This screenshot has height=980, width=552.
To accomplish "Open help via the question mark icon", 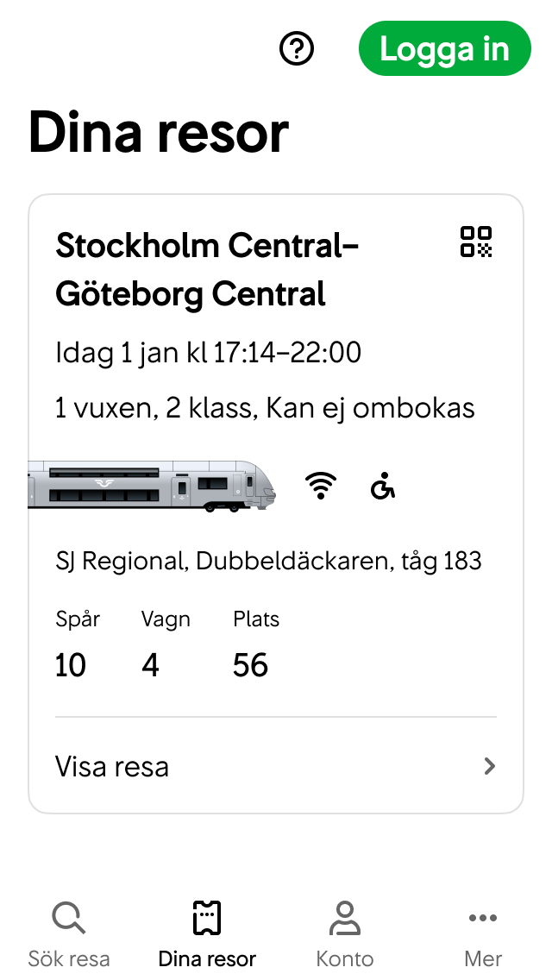I will (297, 48).
